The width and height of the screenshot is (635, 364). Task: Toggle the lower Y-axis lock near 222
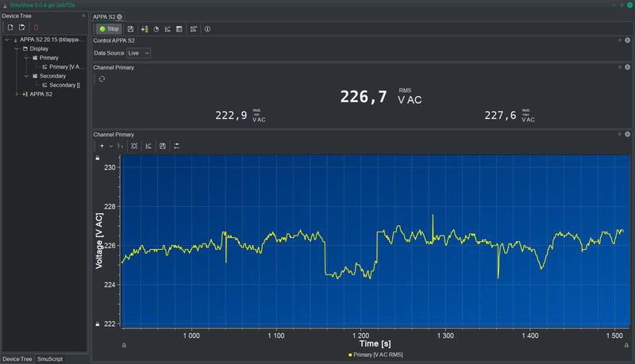tap(98, 324)
